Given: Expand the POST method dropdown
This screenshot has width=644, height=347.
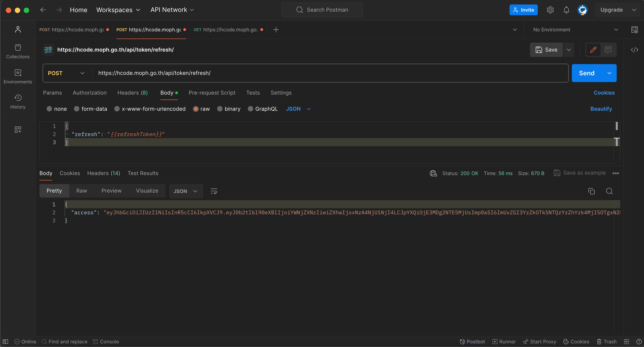Looking at the screenshot, I should coord(66,73).
